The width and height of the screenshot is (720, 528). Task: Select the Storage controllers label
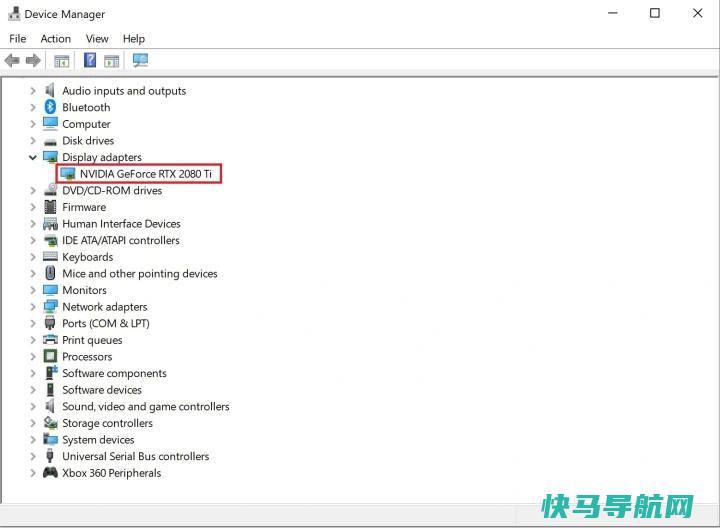(x=107, y=423)
